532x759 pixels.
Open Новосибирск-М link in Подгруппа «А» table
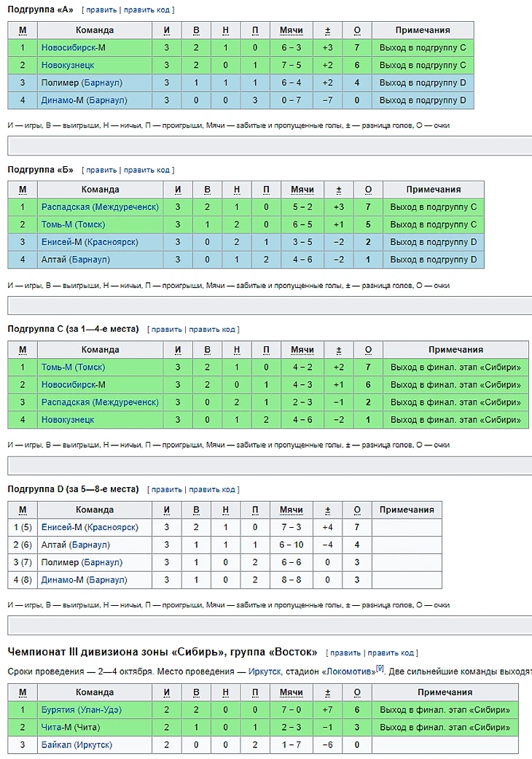[x=74, y=48]
